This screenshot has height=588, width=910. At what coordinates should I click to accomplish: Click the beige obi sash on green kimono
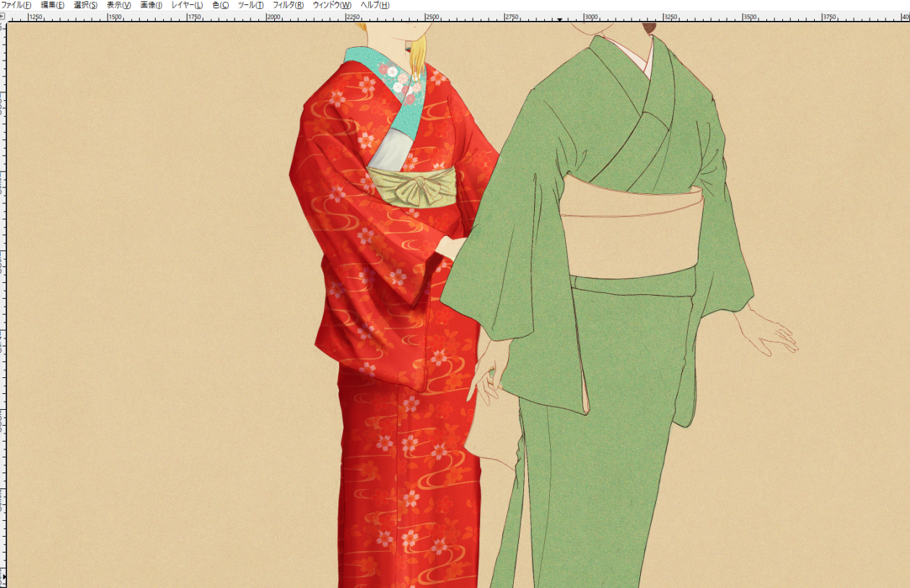[631, 231]
